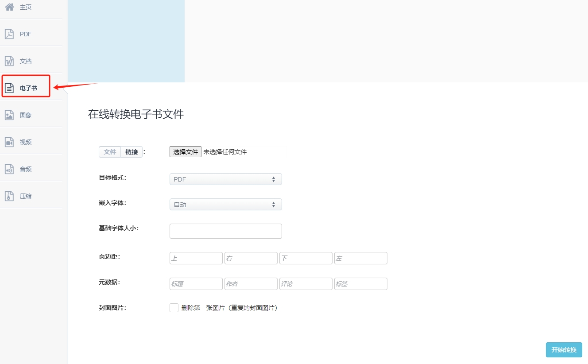
Task: Click the video camera file icon
Action: (9, 142)
